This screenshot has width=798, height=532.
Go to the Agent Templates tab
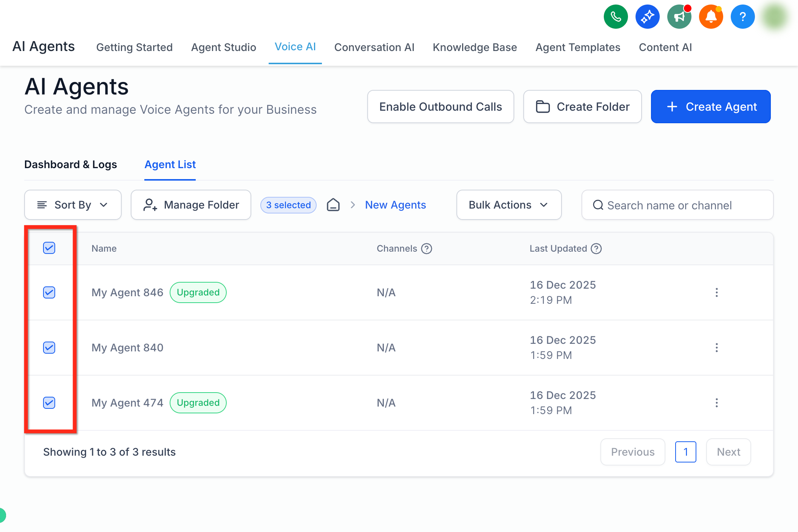click(578, 47)
